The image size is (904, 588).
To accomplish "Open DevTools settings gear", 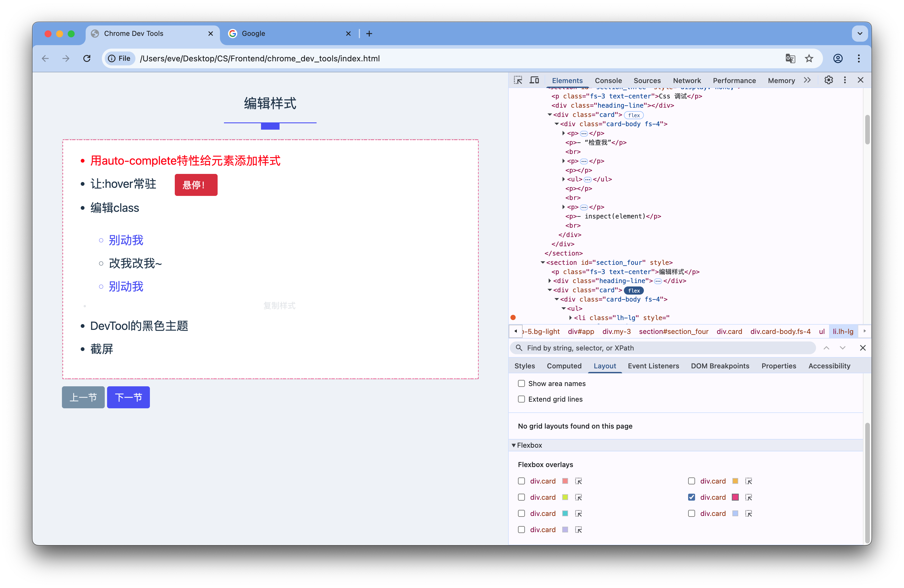I will click(x=828, y=80).
